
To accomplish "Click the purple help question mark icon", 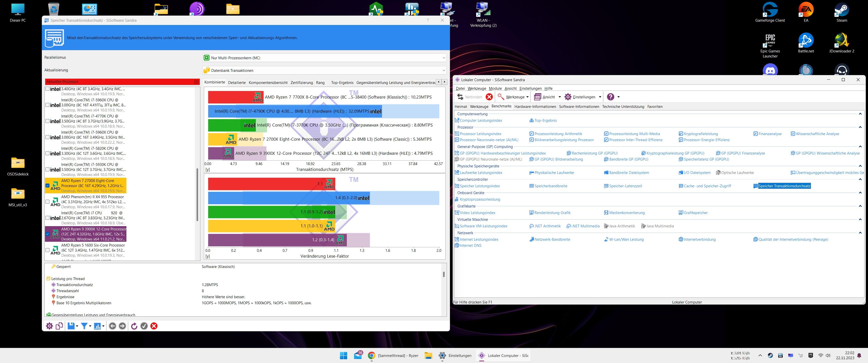I will (610, 97).
